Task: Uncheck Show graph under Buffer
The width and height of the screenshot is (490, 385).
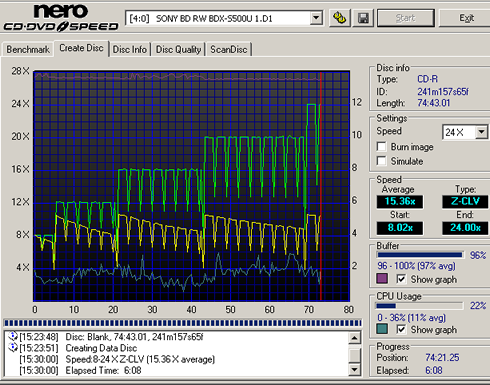Action: 401,279
